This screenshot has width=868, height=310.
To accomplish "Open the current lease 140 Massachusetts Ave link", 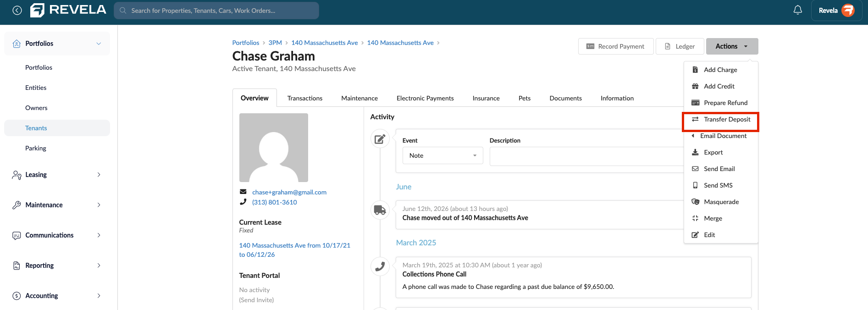I will [294, 250].
